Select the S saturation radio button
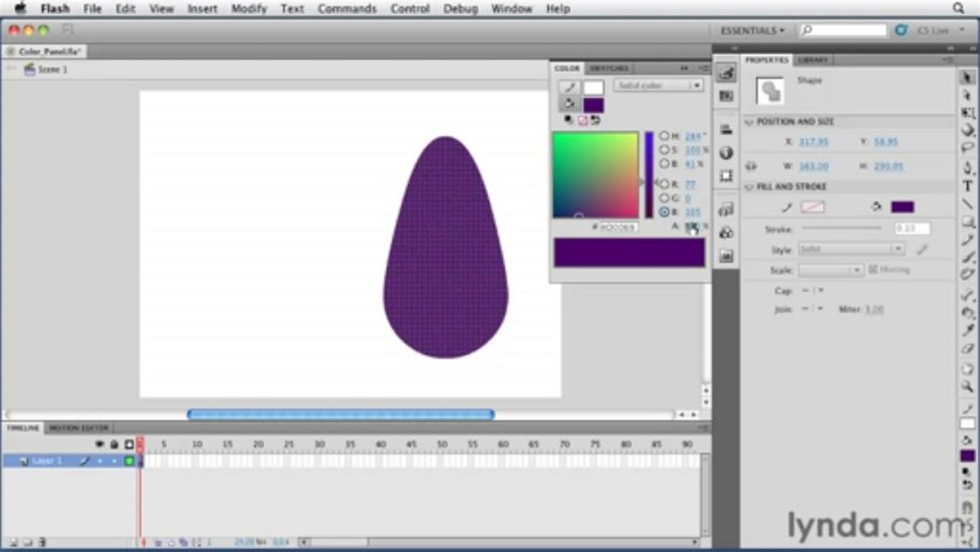Screen dimensions: 980x552 (664, 149)
